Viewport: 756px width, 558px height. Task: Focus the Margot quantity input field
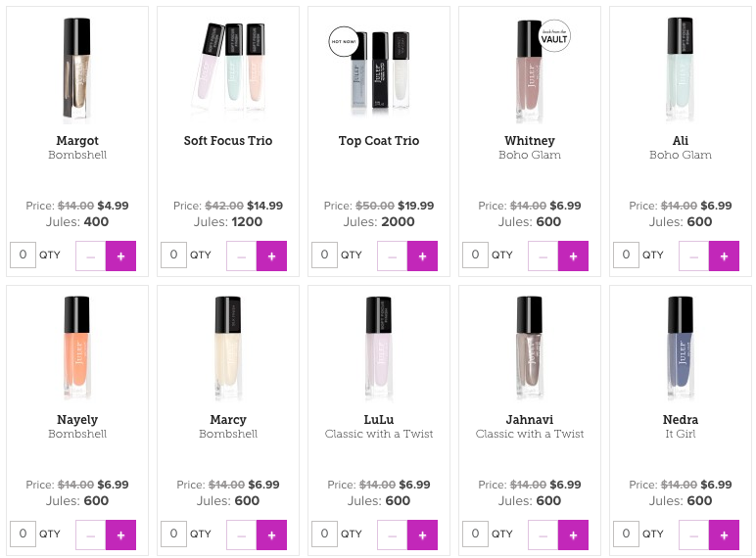click(x=23, y=256)
